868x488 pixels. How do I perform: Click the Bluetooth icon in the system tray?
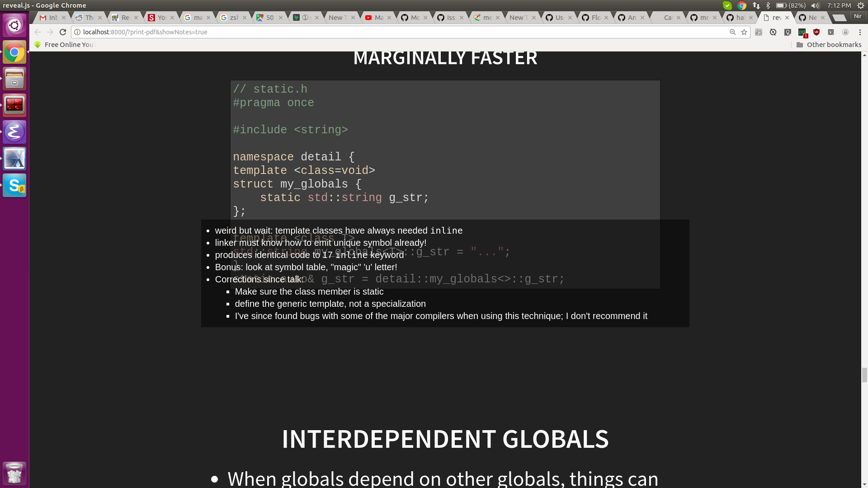[x=768, y=5]
